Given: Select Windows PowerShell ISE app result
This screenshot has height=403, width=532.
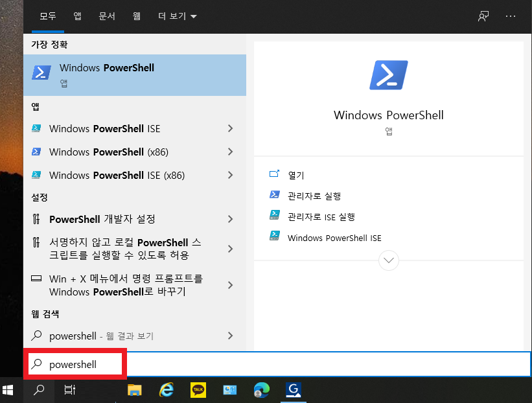Looking at the screenshot, I should (x=135, y=128).
